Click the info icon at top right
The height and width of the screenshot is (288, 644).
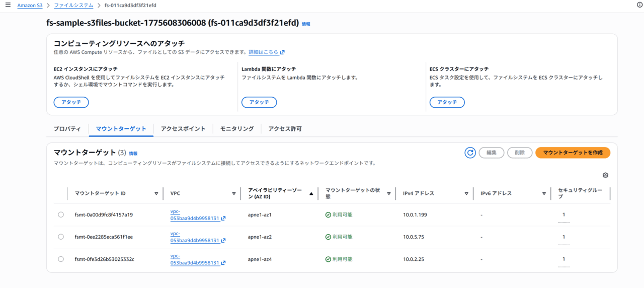639,5
